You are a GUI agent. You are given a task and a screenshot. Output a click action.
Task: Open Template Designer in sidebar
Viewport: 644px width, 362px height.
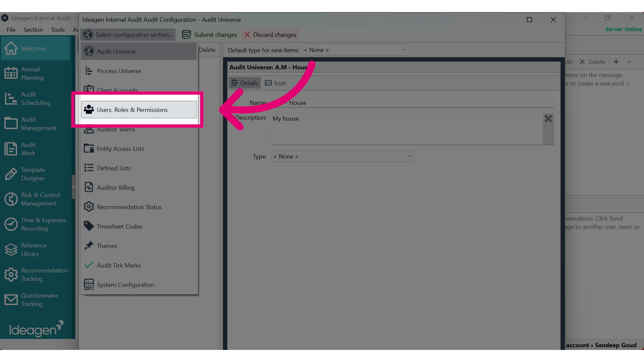[36, 174]
